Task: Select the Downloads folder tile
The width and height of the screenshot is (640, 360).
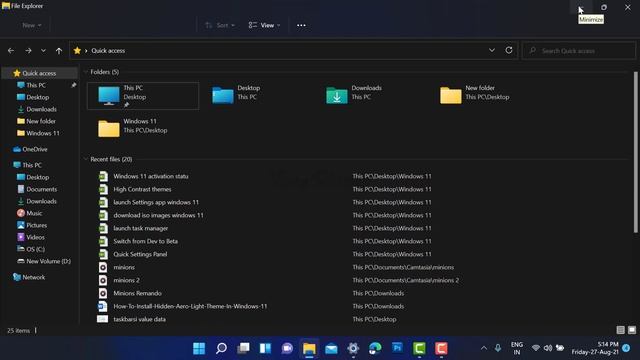Action: point(353,95)
